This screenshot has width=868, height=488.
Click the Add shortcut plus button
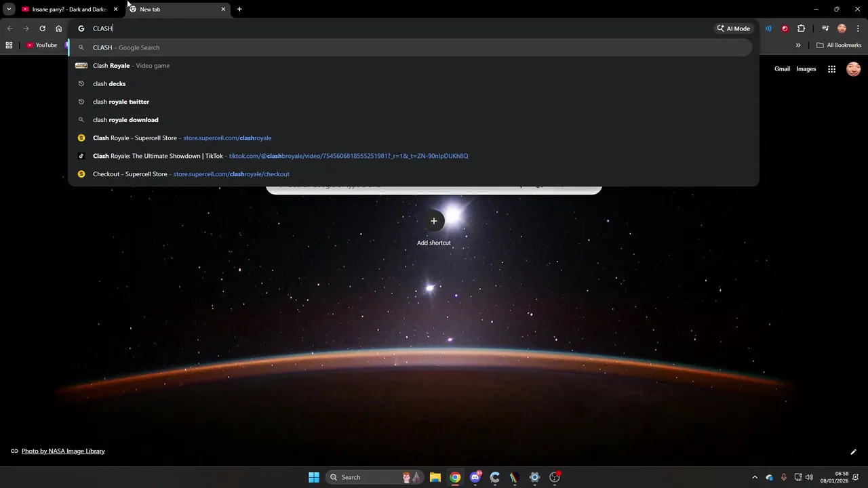pyautogui.click(x=434, y=221)
